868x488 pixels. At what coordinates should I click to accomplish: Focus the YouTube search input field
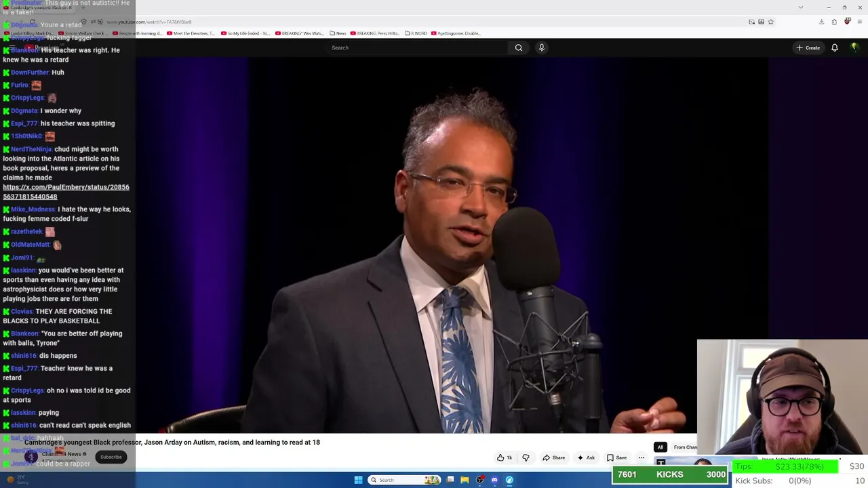pos(417,47)
